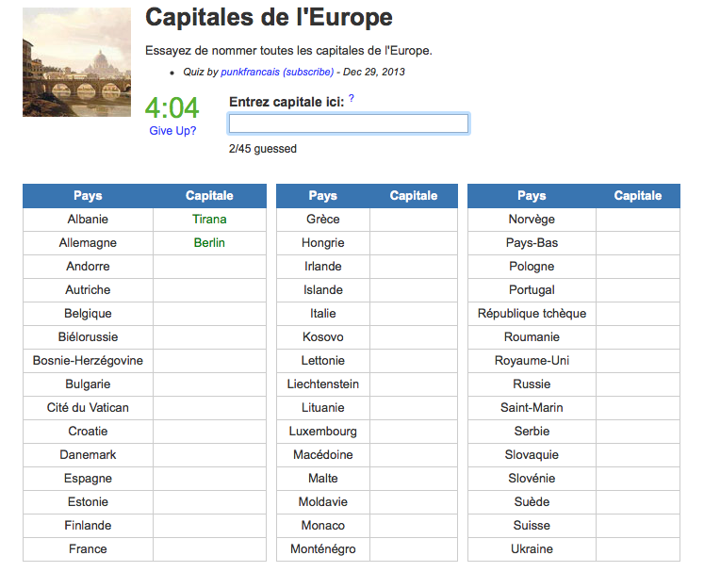
Task: Select the Berlin answer cell
Action: [x=209, y=243]
